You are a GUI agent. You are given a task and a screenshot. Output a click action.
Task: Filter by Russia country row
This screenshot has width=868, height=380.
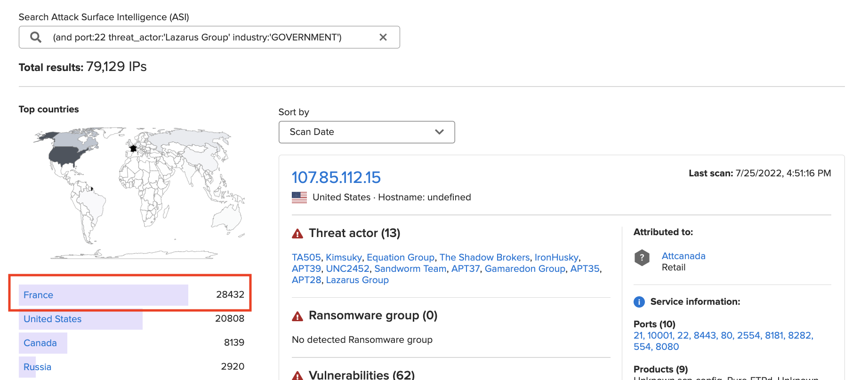click(131, 367)
